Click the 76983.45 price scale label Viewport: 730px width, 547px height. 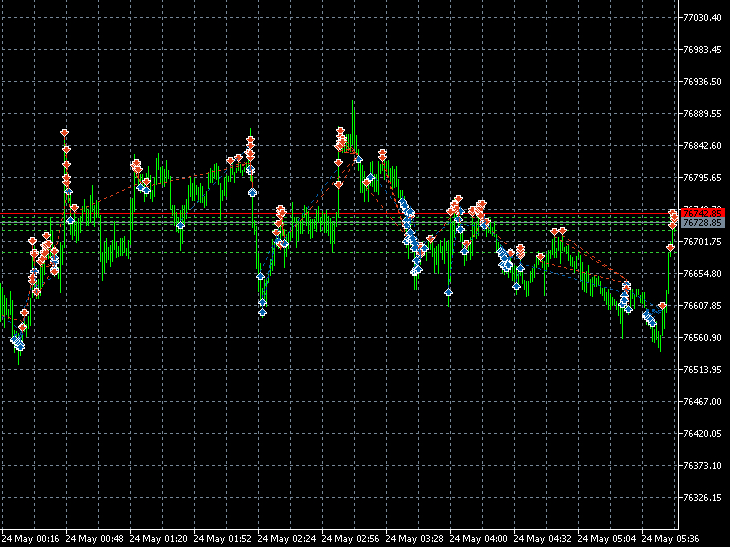(x=702, y=50)
